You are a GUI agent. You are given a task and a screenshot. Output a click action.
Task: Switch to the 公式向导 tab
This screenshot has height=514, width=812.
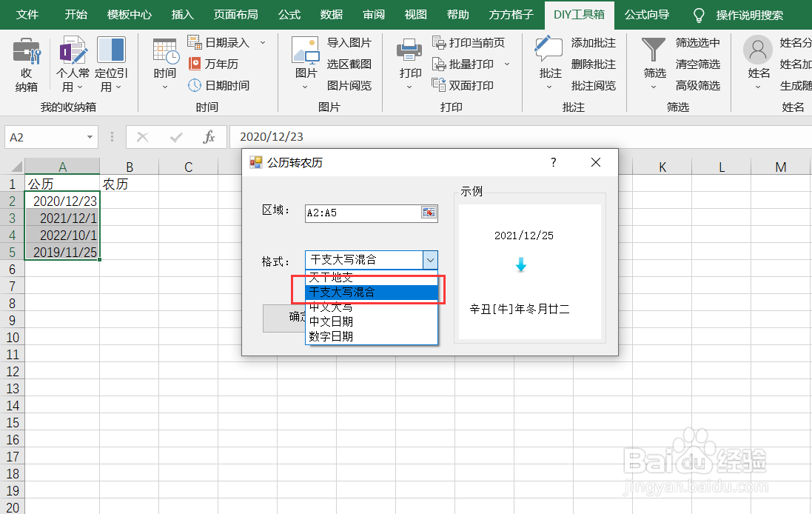pos(647,15)
